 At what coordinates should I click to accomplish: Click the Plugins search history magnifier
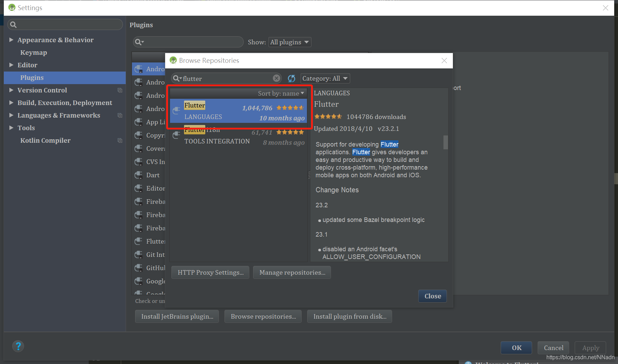click(139, 42)
